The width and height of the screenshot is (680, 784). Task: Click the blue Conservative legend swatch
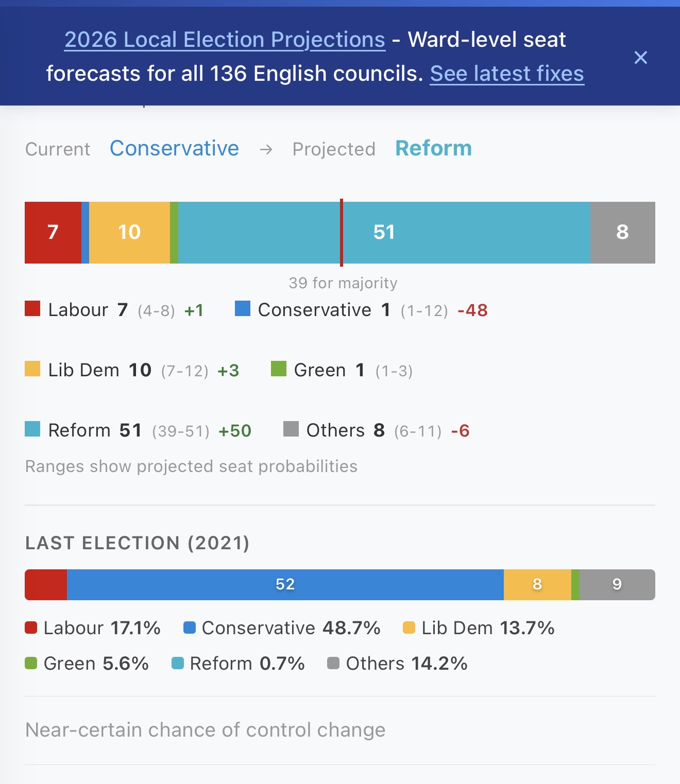242,309
